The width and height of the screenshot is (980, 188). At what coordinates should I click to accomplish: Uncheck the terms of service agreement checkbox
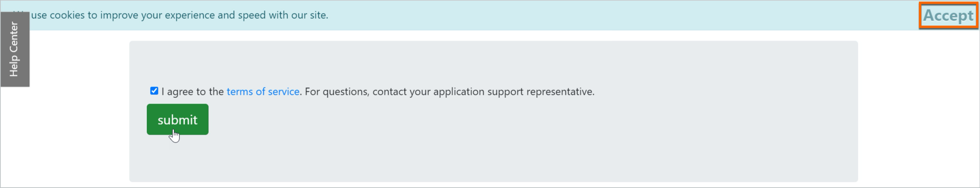[x=154, y=91]
